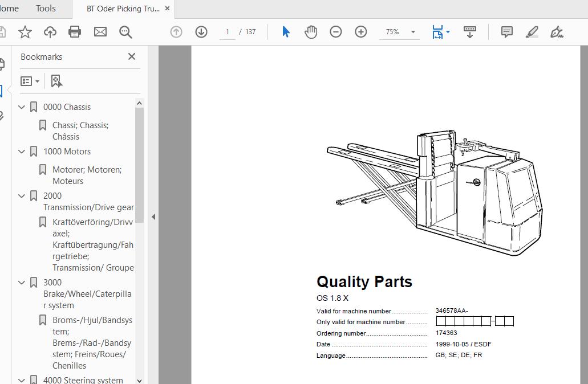The height and width of the screenshot is (384, 588).
Task: Switch to the Tools tab
Action: point(46,8)
